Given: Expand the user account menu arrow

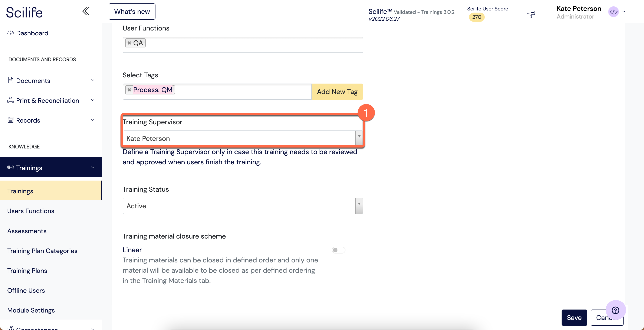Looking at the screenshot, I should (x=624, y=12).
